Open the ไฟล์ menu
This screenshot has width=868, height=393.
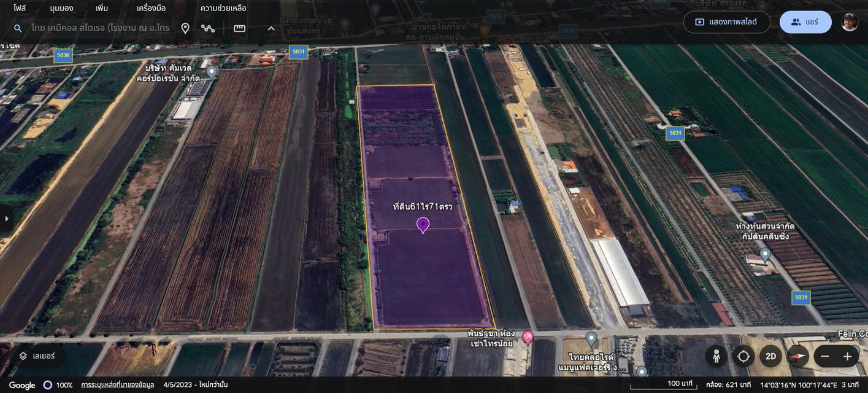tap(20, 8)
